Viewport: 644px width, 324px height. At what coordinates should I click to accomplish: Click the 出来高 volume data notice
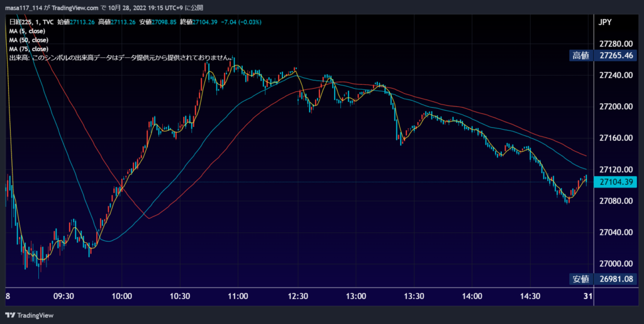point(121,58)
